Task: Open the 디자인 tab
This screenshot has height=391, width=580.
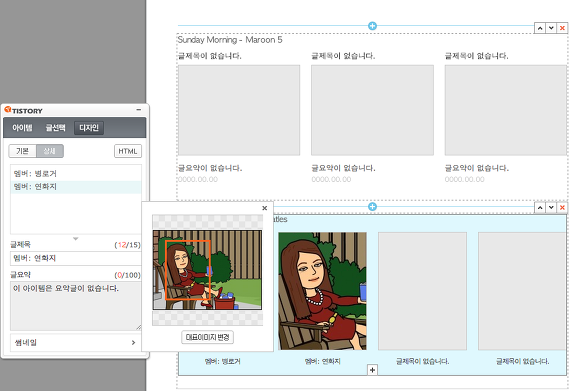Action: 89,128
